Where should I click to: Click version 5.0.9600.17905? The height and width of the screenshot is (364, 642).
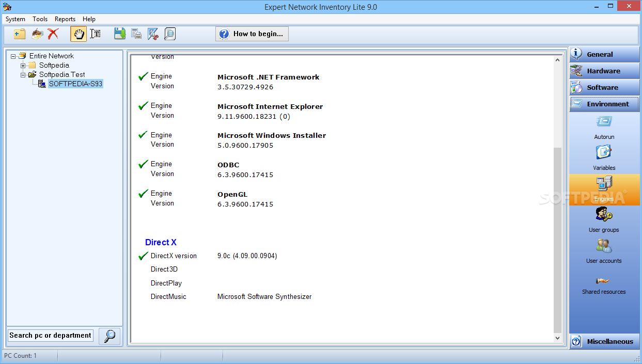click(x=245, y=145)
